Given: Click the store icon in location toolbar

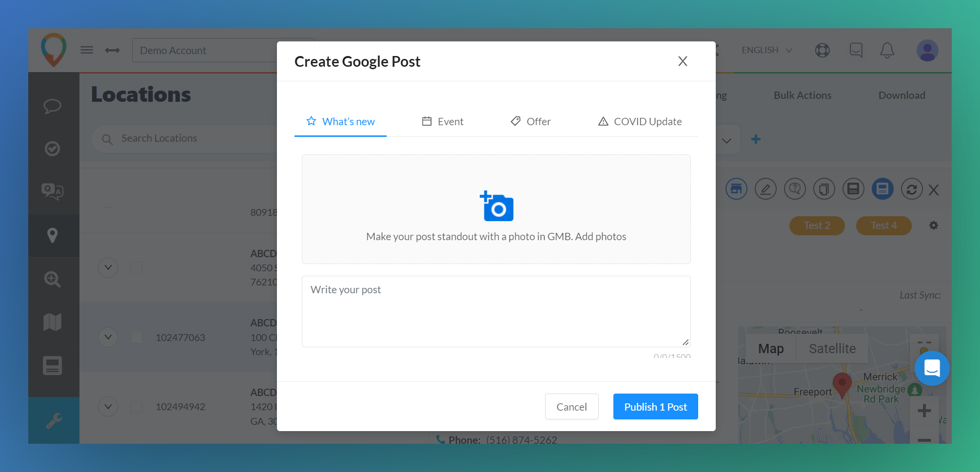Looking at the screenshot, I should [736, 189].
